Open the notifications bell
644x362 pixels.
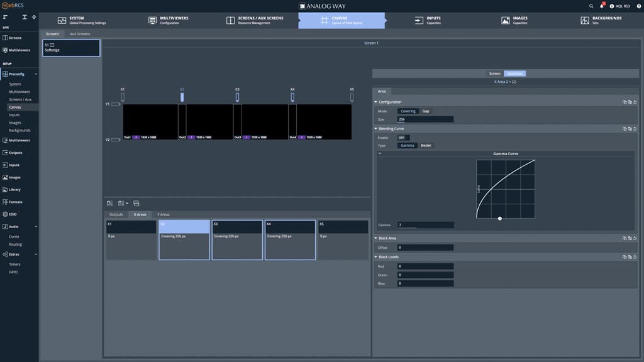(601, 6)
